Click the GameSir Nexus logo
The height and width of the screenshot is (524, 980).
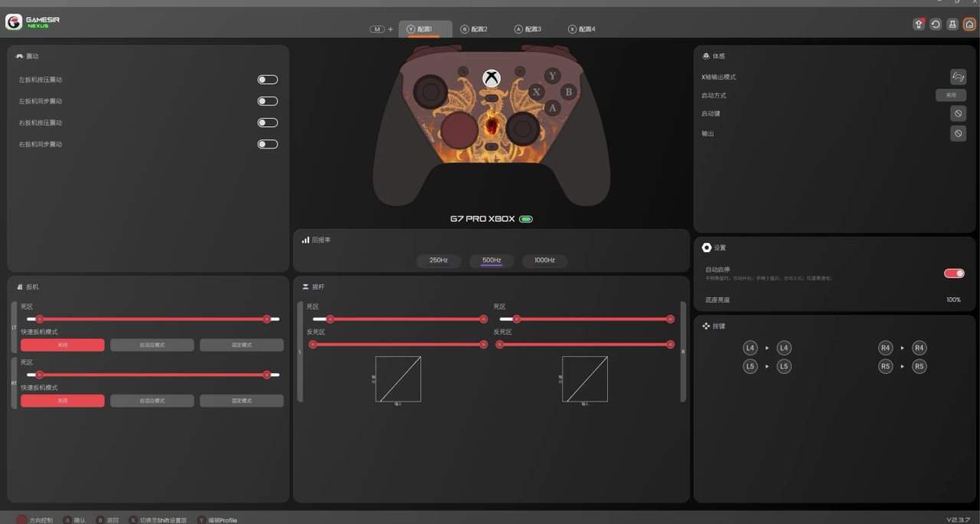click(31, 22)
